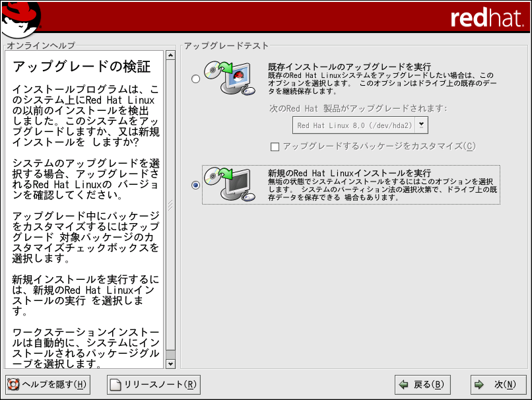Enable アップグレードするパッケージをカスタマイズ checkbox
This screenshot has height=400, width=532.
coord(275,147)
